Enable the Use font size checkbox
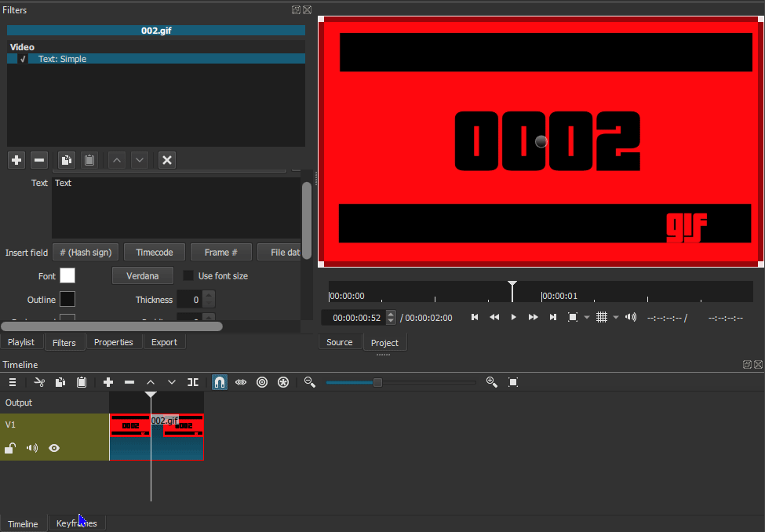Image resolution: width=765 pixels, height=532 pixels. pyautogui.click(x=188, y=276)
